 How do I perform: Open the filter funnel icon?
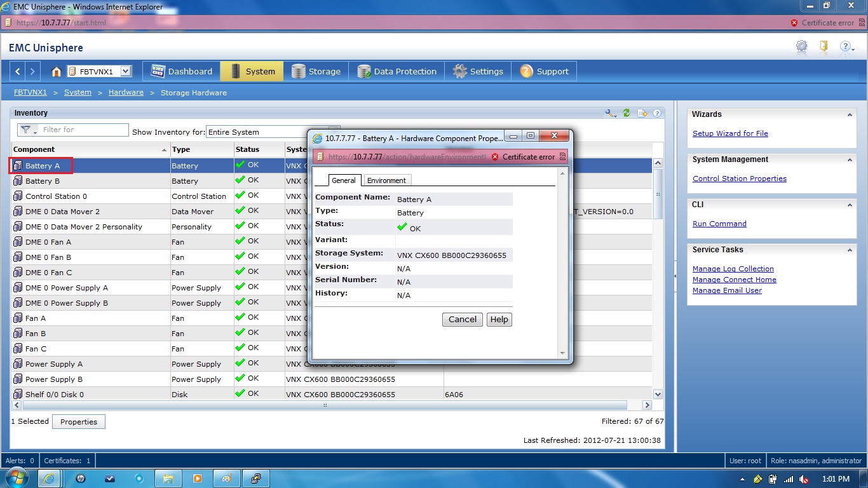pos(26,129)
